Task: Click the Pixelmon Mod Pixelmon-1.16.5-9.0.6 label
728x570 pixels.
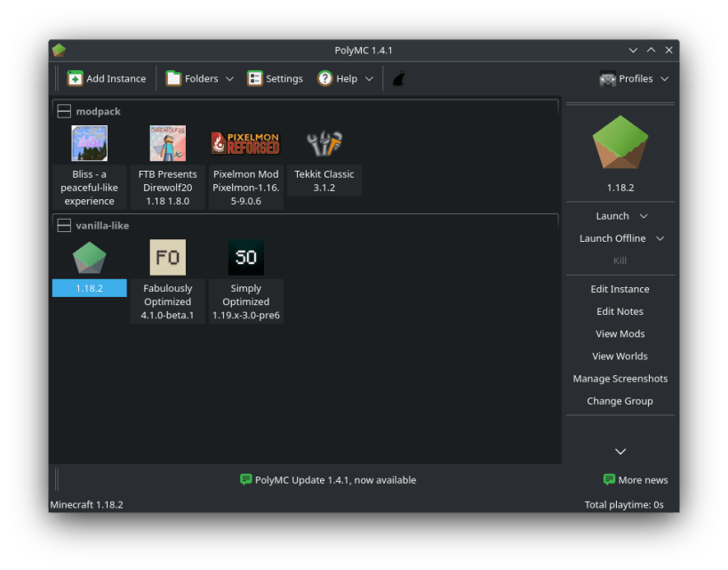Action: (245, 188)
